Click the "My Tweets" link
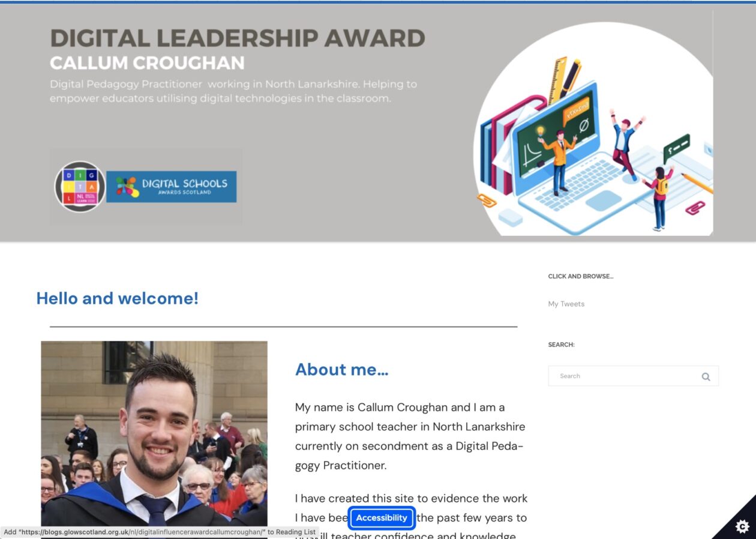Screen dimensions: 756x539 coord(565,304)
